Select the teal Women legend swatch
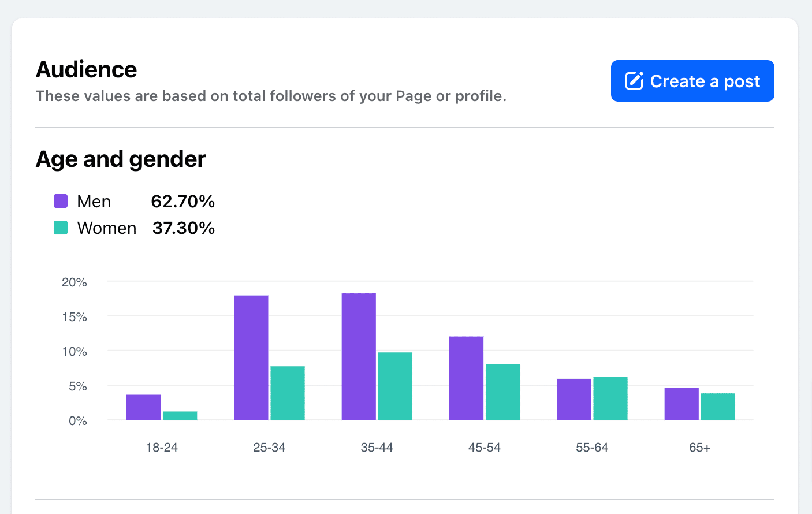This screenshot has width=812, height=514. click(x=60, y=228)
